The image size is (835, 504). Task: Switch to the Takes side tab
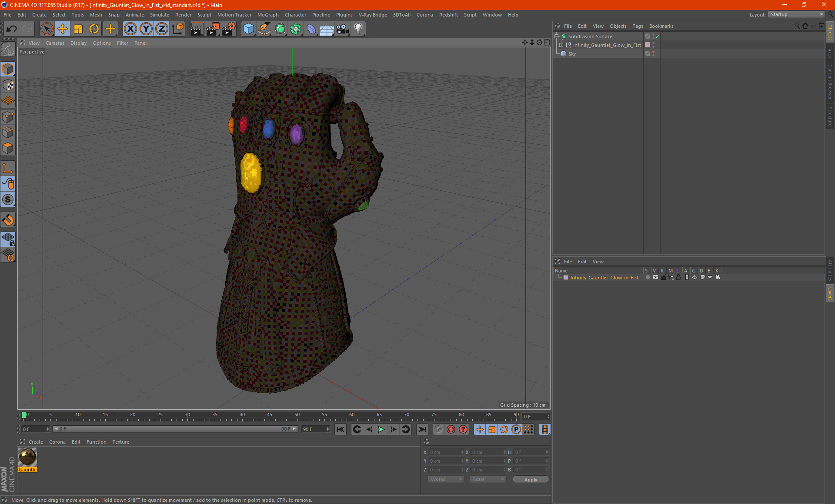pos(830,52)
